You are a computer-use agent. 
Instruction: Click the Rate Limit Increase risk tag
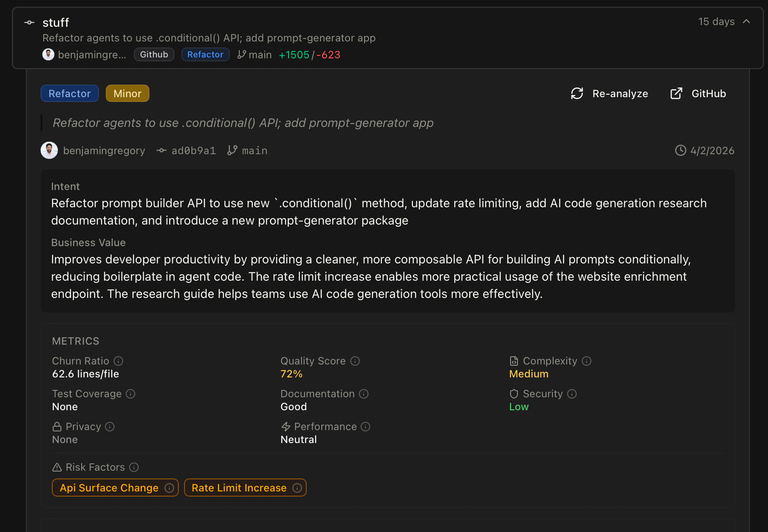point(245,488)
